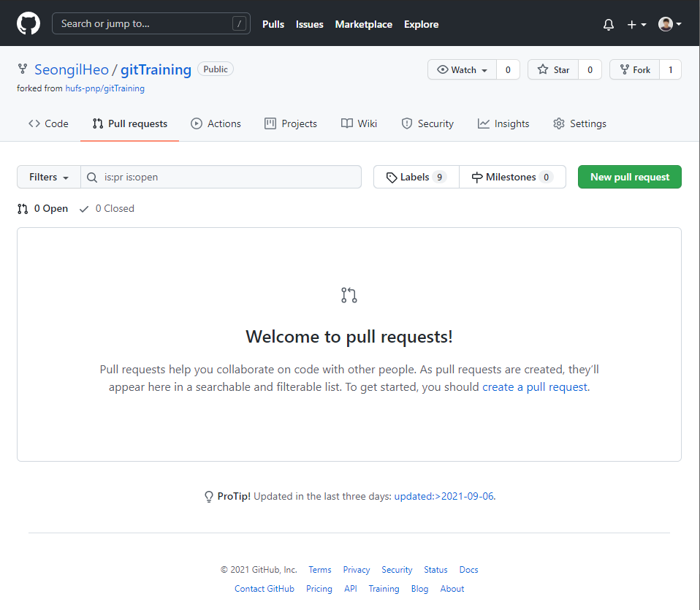Click the is:pr is:open search field
Image resolution: width=700 pixels, height=610 pixels.
click(x=221, y=177)
